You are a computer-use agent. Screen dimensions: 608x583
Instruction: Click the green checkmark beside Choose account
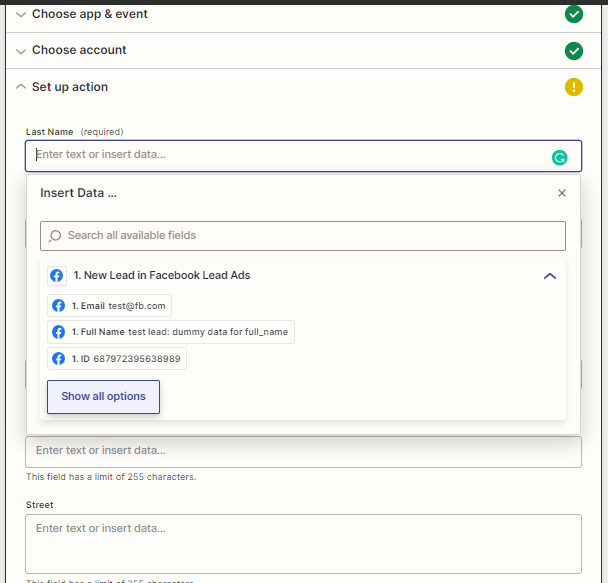pyautogui.click(x=573, y=51)
